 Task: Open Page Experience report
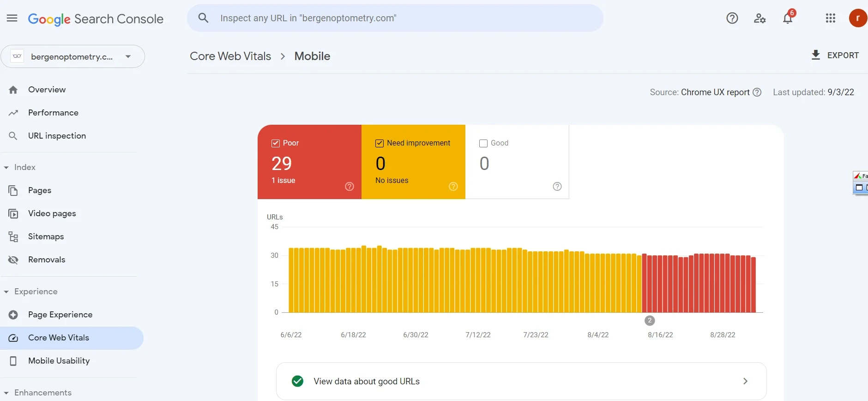[x=60, y=315]
